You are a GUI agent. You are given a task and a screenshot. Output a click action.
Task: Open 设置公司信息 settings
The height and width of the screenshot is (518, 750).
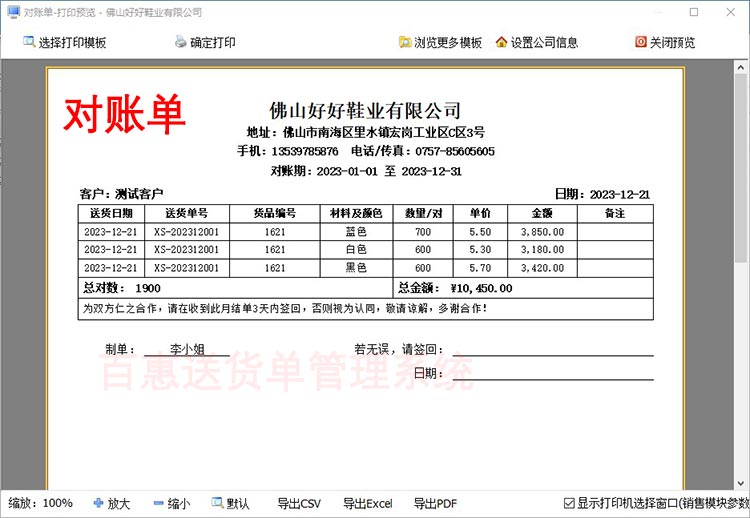(x=537, y=42)
